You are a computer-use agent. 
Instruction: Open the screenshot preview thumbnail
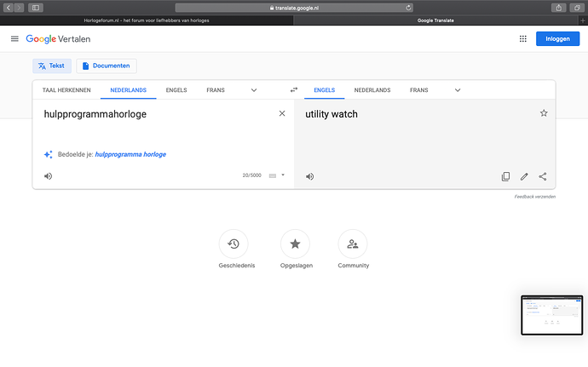click(x=551, y=315)
